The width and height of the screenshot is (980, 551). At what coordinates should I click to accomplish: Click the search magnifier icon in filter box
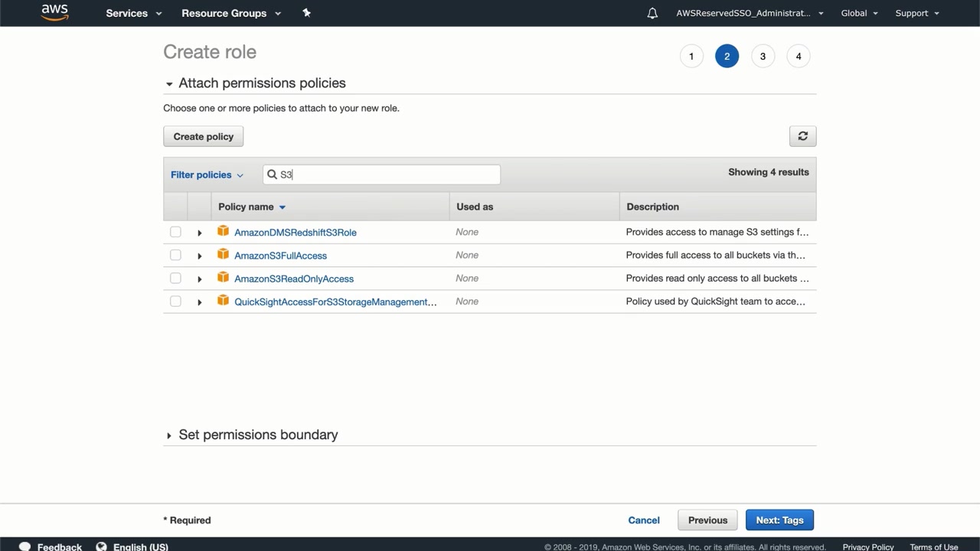coord(272,174)
